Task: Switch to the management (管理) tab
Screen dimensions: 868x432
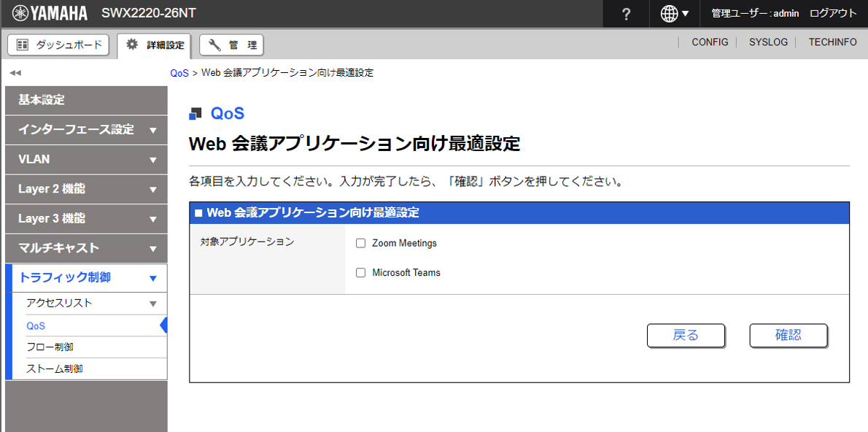Action: [231, 45]
